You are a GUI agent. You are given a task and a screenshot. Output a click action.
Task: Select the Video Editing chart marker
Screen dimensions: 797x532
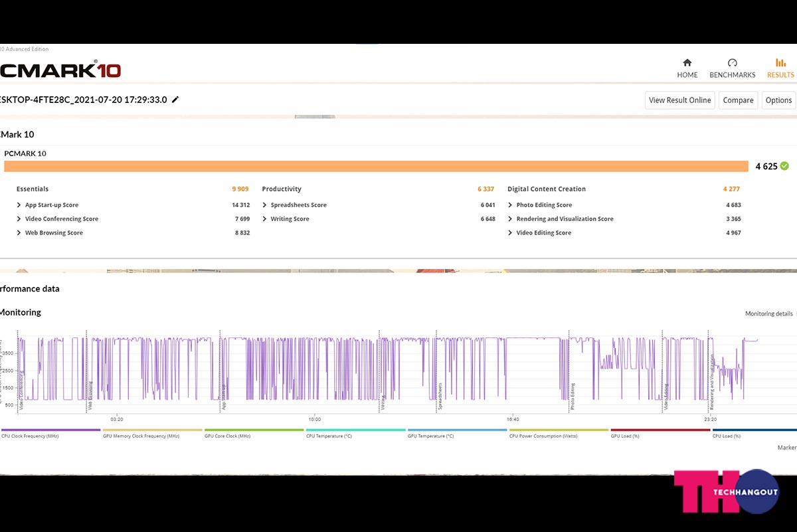click(x=666, y=397)
